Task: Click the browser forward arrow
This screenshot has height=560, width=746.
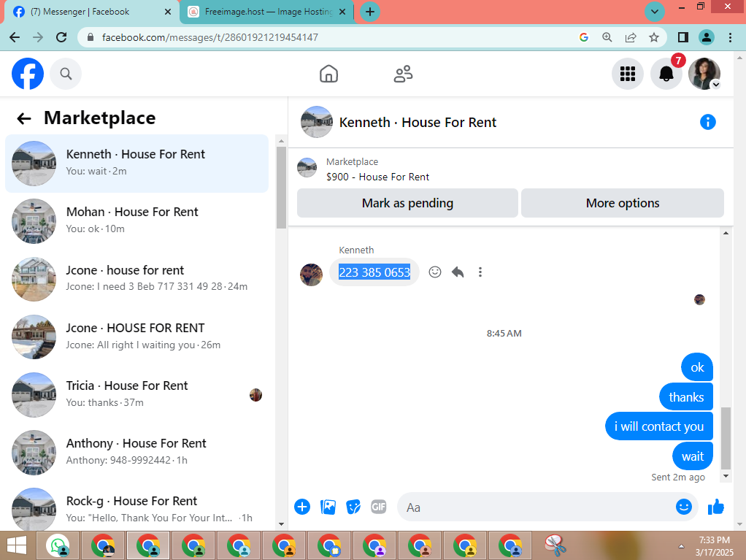Action: (38, 37)
